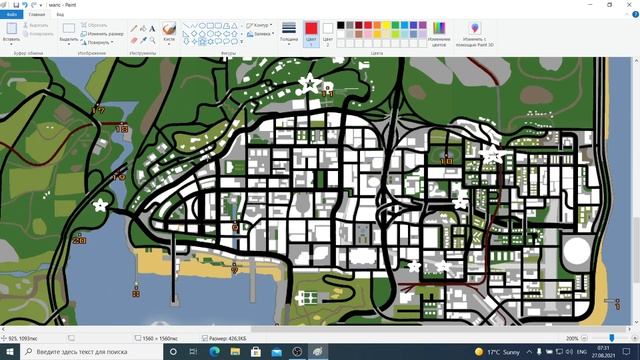This screenshot has height=360, width=640.
Task: Select the Eraser tool
Action: pos(134,40)
